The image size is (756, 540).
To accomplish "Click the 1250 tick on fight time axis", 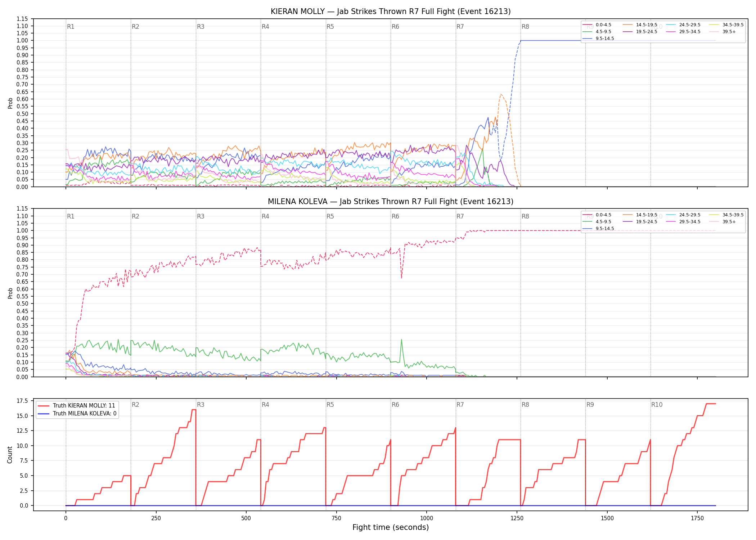I will [517, 518].
